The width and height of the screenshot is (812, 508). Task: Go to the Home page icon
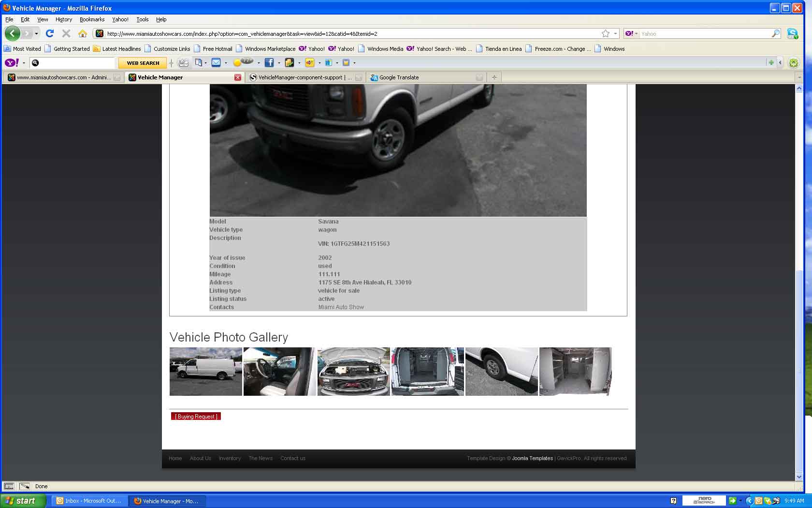pos(83,33)
